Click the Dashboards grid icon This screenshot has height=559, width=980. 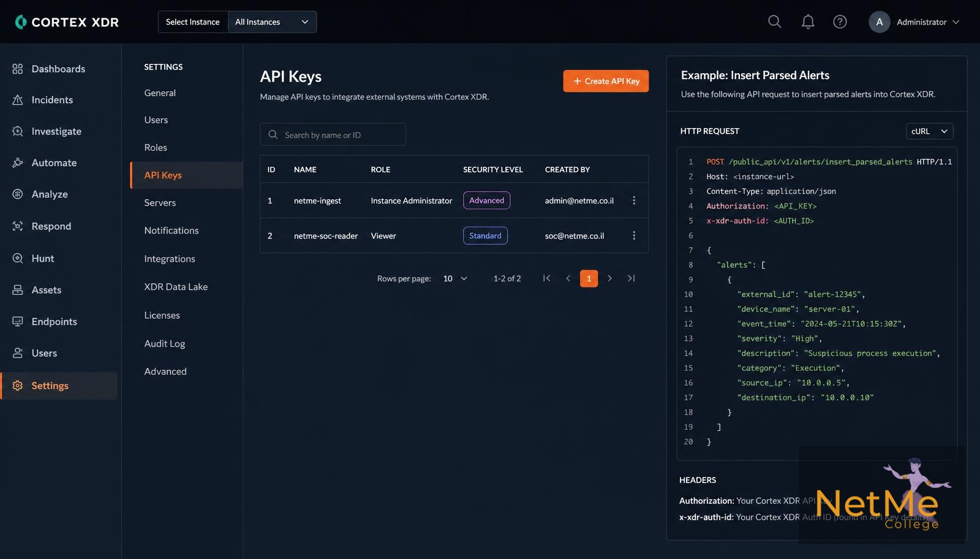(18, 69)
